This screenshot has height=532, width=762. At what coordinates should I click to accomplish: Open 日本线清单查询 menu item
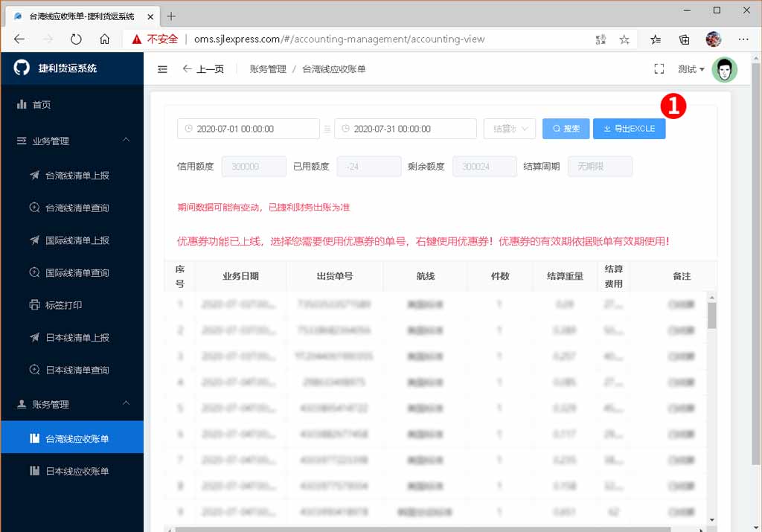[x=72, y=371]
